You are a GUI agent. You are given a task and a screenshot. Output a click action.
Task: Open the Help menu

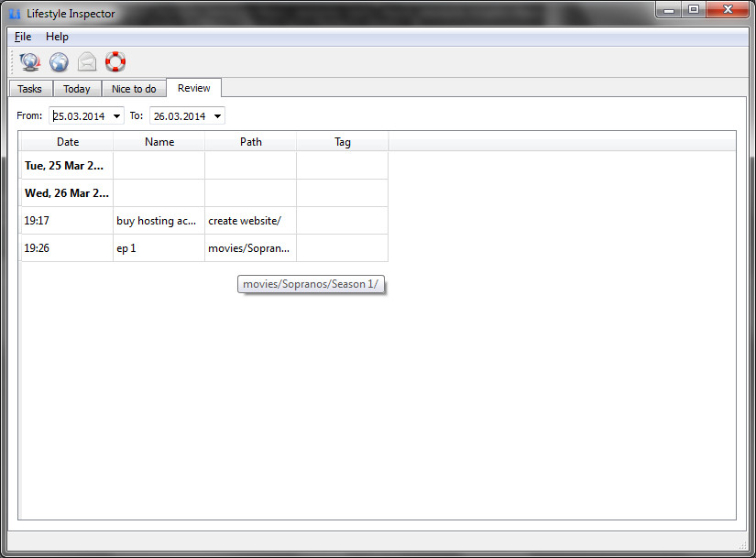[x=57, y=37]
